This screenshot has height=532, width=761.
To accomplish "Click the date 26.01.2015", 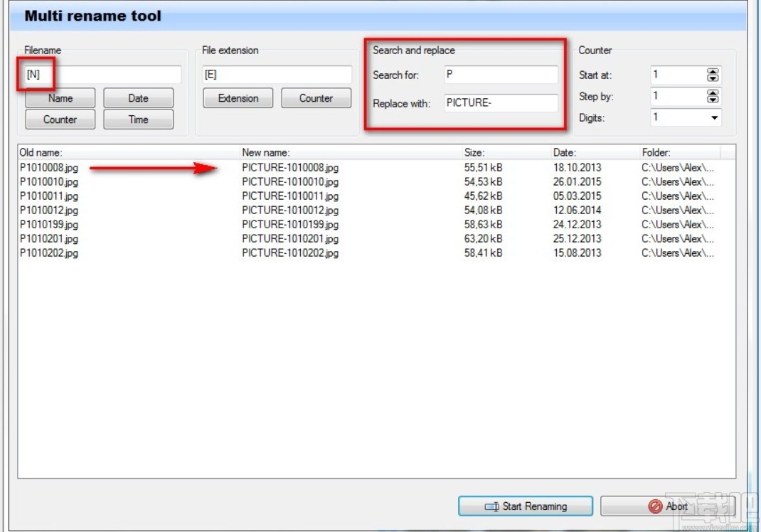I will tap(577, 182).
